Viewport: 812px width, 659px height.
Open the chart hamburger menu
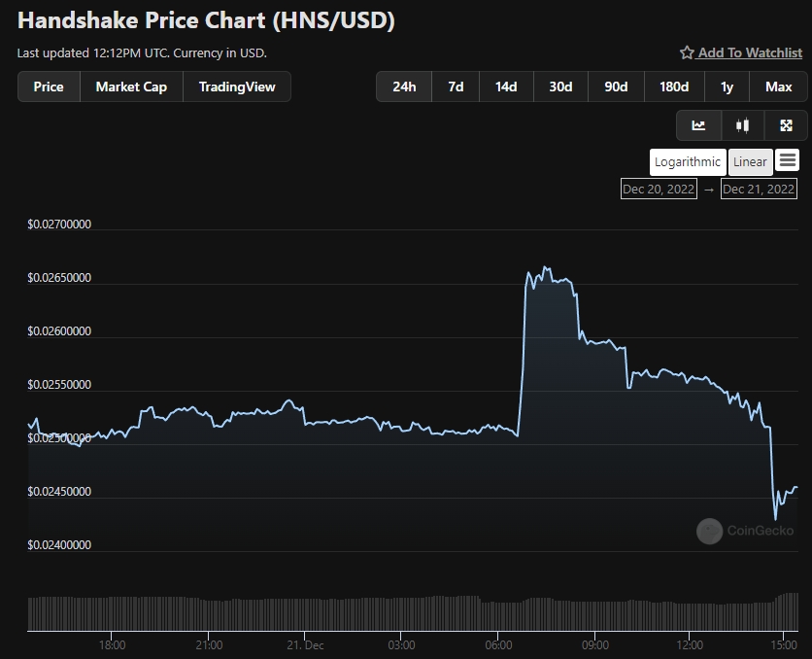click(788, 160)
